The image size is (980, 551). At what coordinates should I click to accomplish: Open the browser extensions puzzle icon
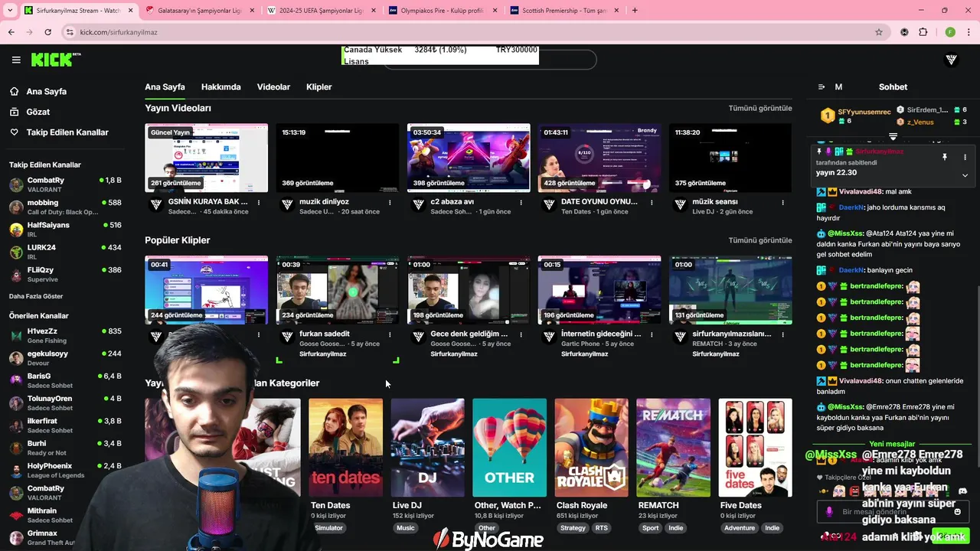point(923,32)
